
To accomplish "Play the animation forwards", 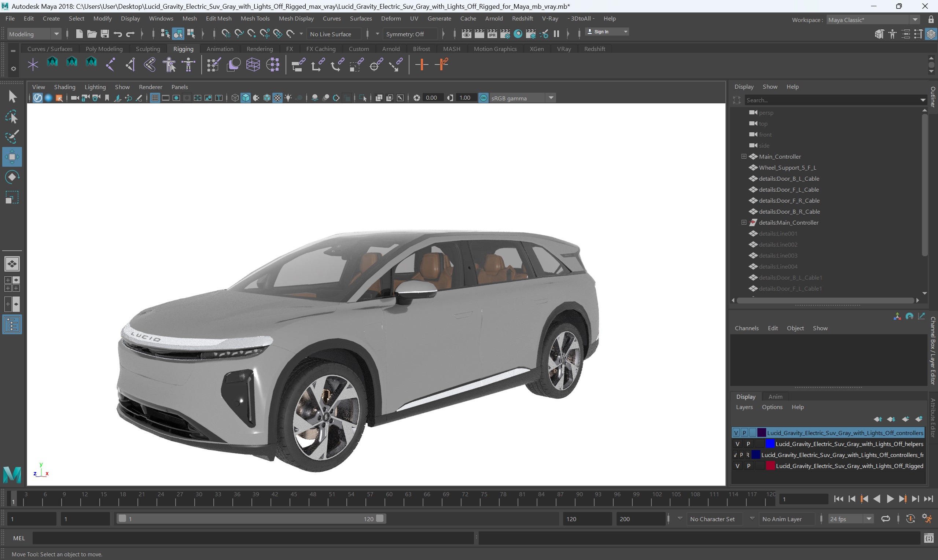I will [890, 499].
